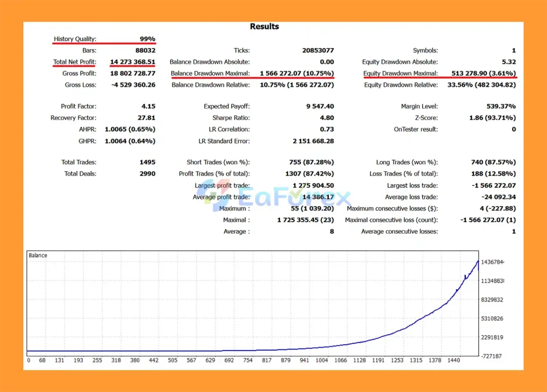Viewport: 547px width, 392px height.
Task: Click the Equity Drawdown Absolute value "5.32"
Action: [x=509, y=62]
